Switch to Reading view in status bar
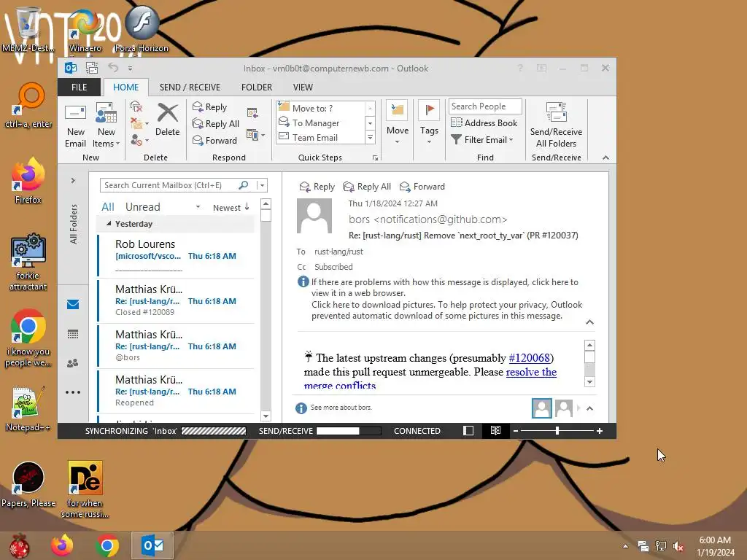The image size is (747, 560). click(x=495, y=431)
